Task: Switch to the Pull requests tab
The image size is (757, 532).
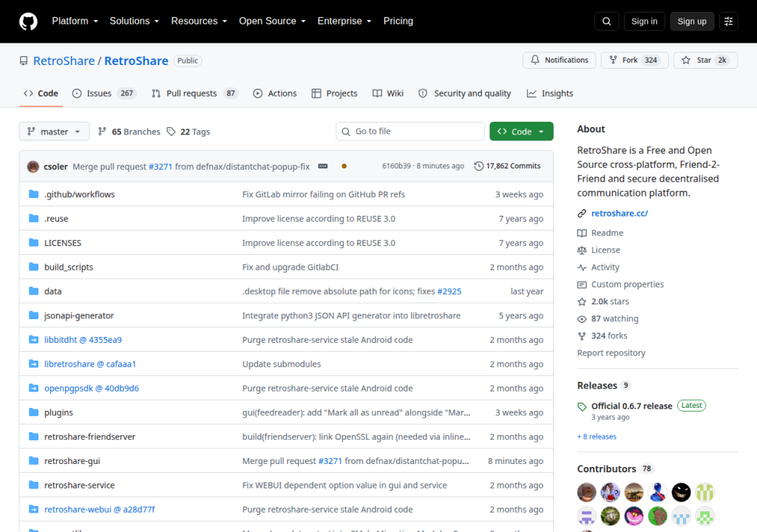Action: click(195, 94)
